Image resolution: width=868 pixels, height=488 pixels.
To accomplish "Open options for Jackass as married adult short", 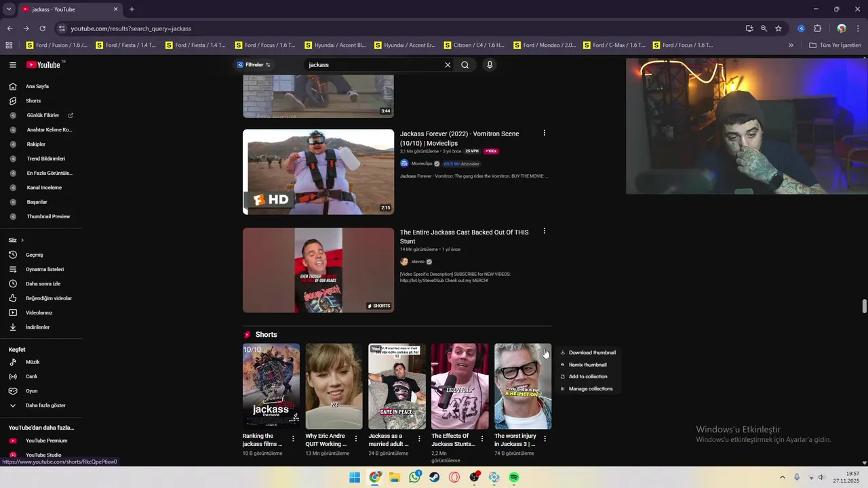I will click(419, 439).
